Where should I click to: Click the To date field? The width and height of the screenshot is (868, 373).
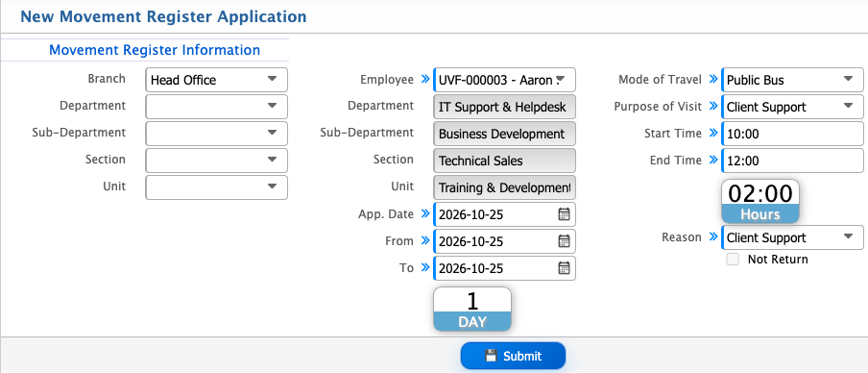504,268
